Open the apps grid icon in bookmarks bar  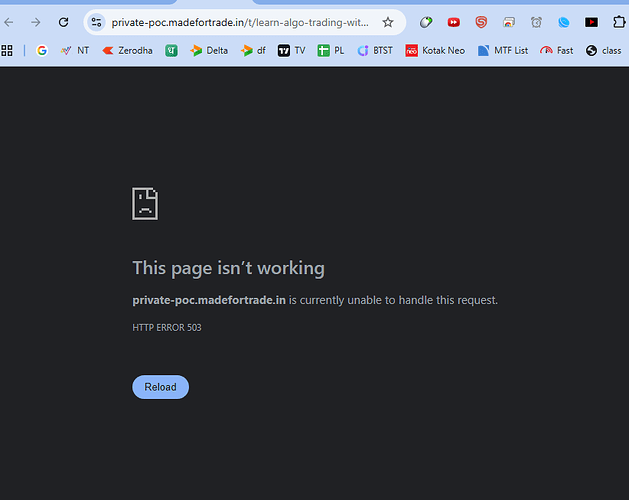8,50
